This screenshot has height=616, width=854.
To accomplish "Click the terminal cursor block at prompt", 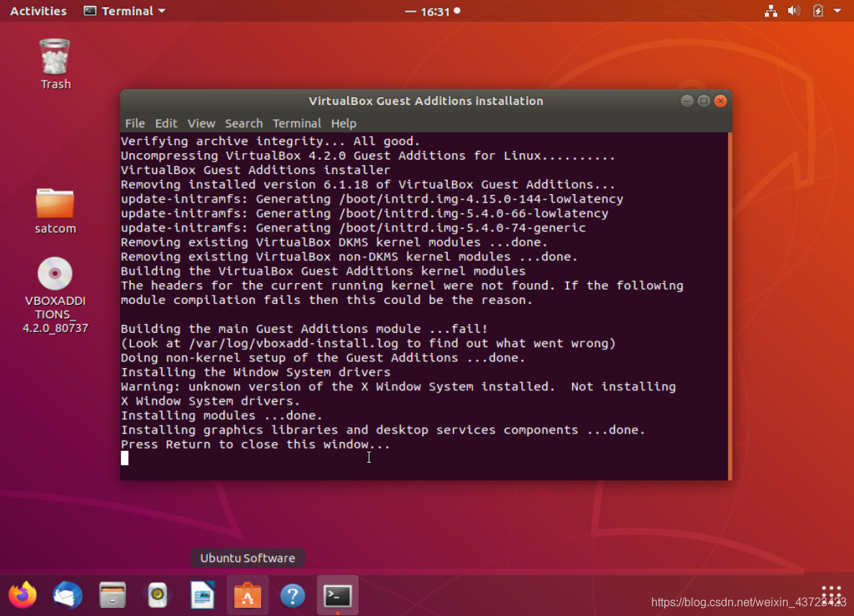I will coord(125,459).
